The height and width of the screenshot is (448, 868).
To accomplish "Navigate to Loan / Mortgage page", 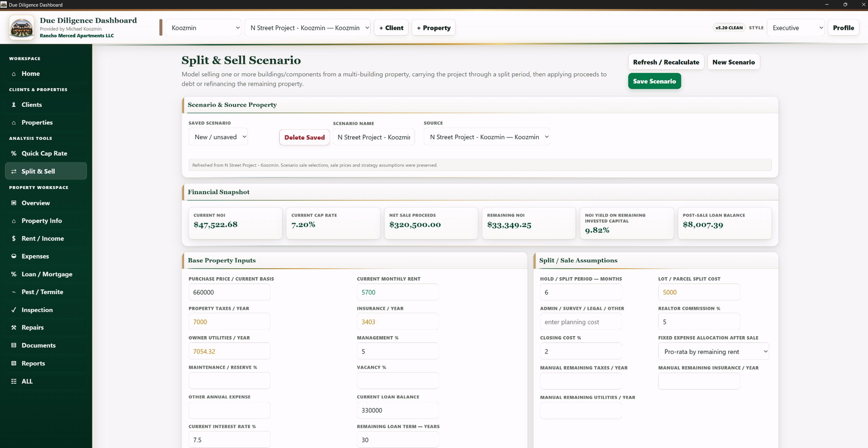I will click(46, 274).
